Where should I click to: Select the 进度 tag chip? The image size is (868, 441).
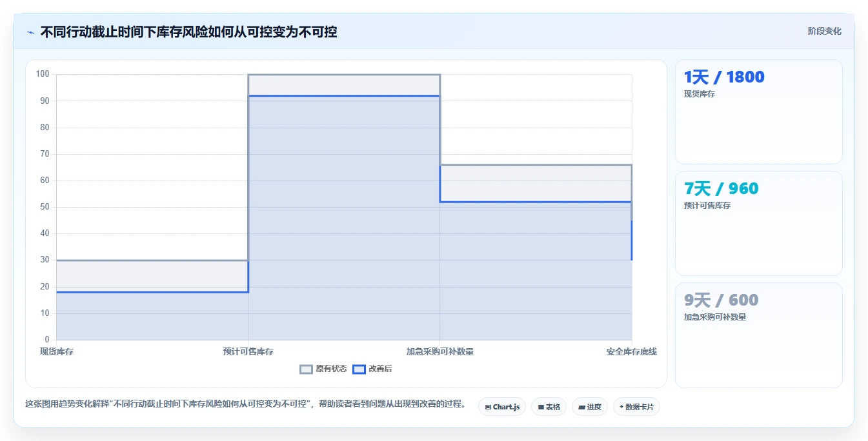click(x=590, y=407)
